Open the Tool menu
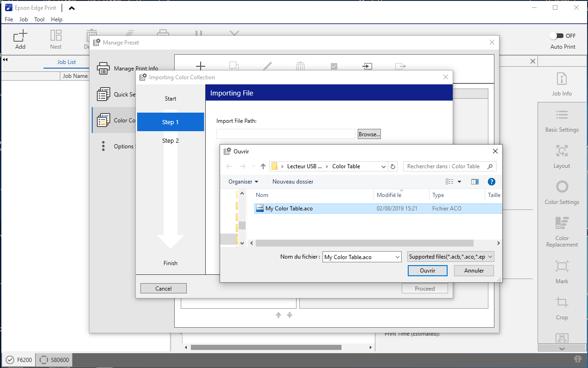This screenshot has height=368, width=588. 39,19
